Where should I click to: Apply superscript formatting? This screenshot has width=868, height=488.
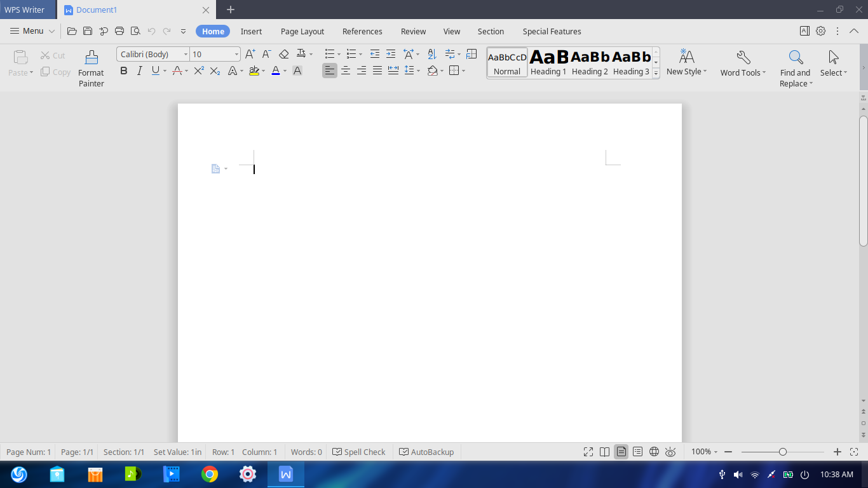pos(199,71)
